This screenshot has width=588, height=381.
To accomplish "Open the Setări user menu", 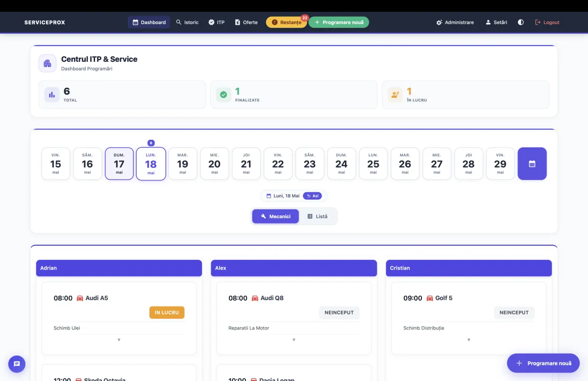I will (496, 22).
